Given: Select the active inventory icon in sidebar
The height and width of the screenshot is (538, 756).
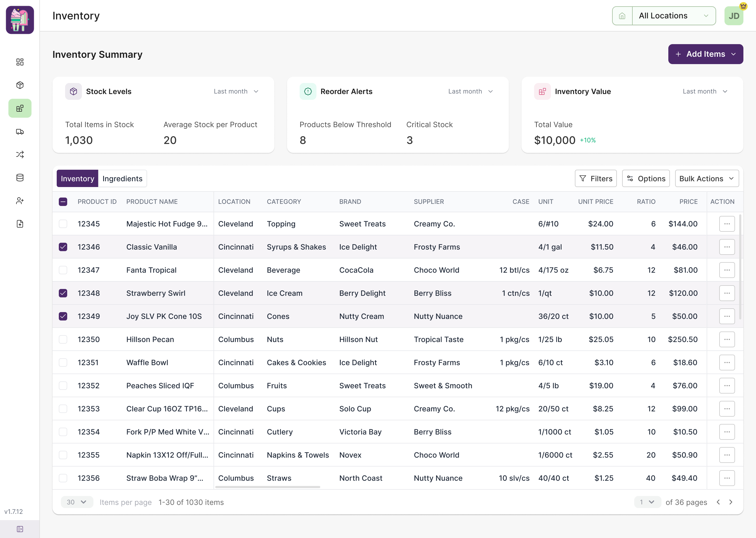Looking at the screenshot, I should click(x=20, y=108).
